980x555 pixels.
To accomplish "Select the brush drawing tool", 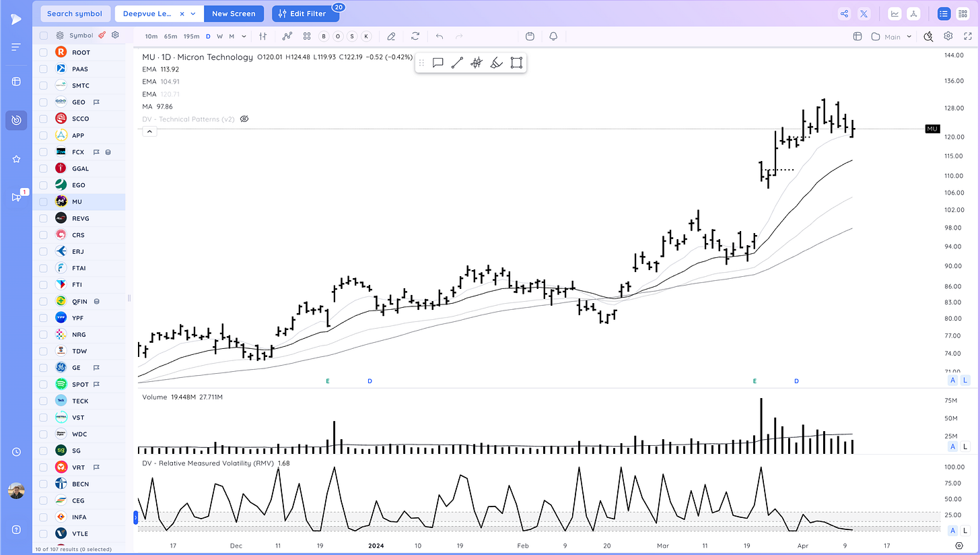I will (x=496, y=63).
